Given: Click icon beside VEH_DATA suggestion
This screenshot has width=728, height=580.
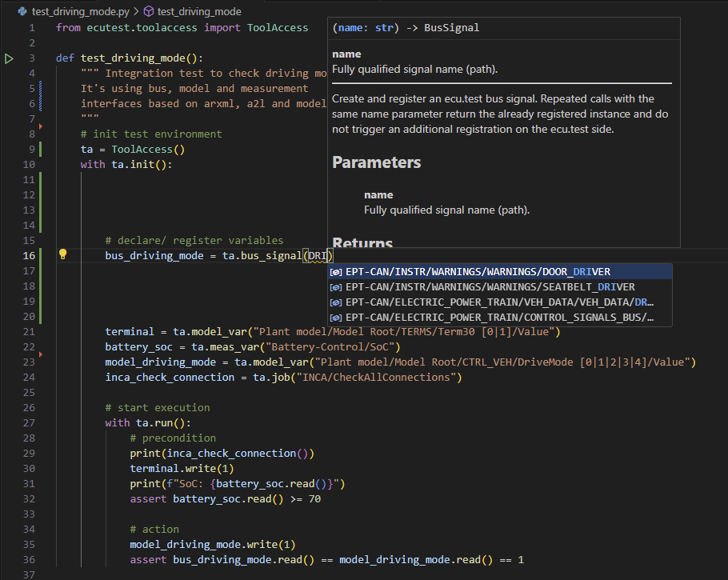Looking at the screenshot, I should [x=337, y=302].
